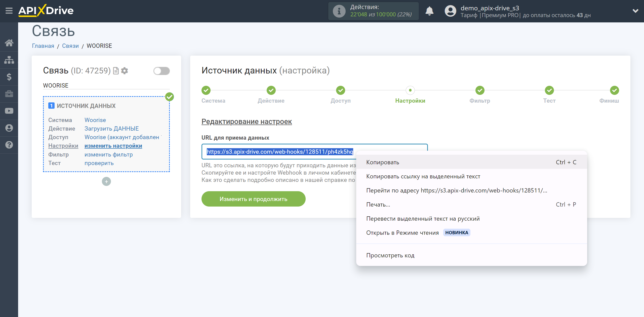This screenshot has width=644, height=317.
Task: Open the YouTube video icon in the sidebar
Action: 9,111
